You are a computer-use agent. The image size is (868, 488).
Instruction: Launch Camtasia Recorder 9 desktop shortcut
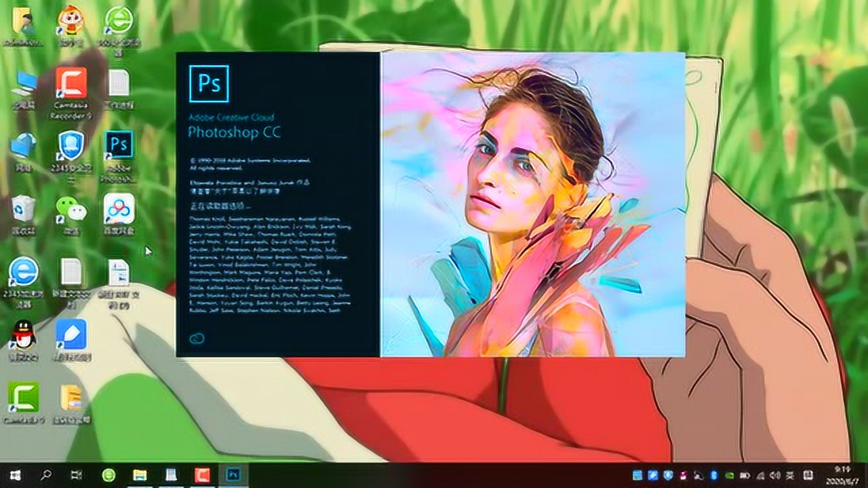[x=71, y=92]
